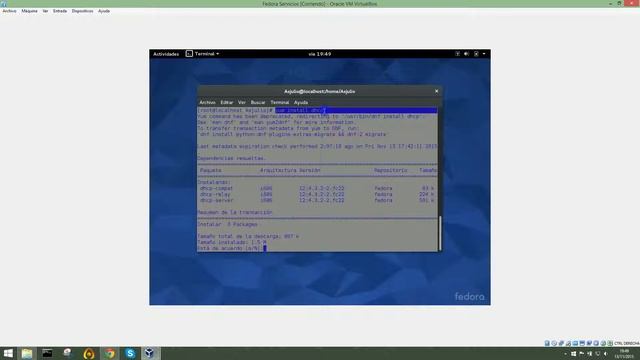This screenshot has height=360, width=640.
Task: Click the dhcp-relay package row
Action: 317,195
